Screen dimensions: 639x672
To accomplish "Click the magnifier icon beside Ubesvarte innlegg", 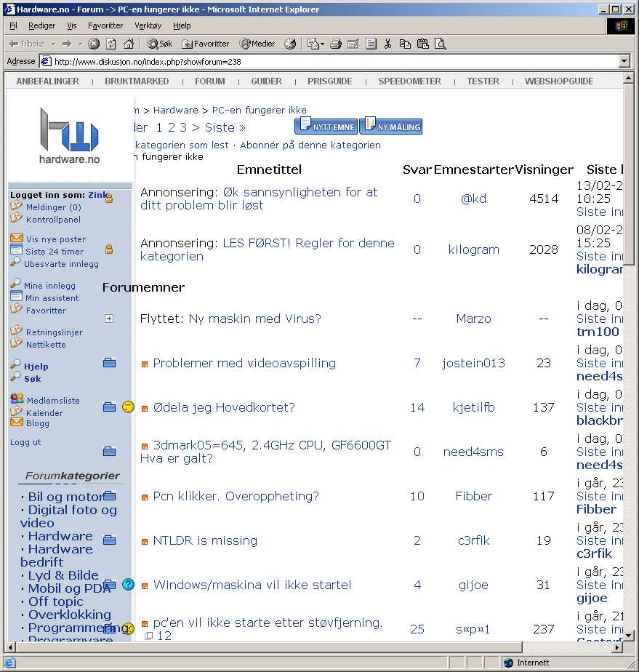I will coord(15,261).
